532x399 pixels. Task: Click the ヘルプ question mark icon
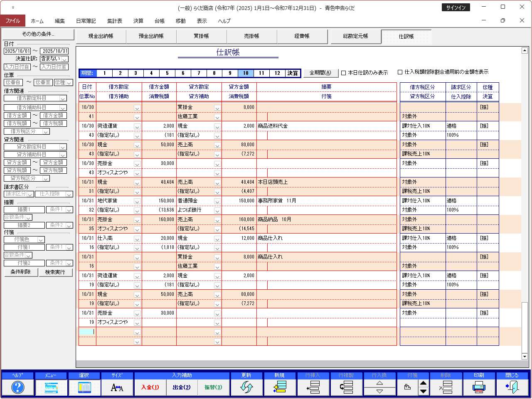click(17, 387)
